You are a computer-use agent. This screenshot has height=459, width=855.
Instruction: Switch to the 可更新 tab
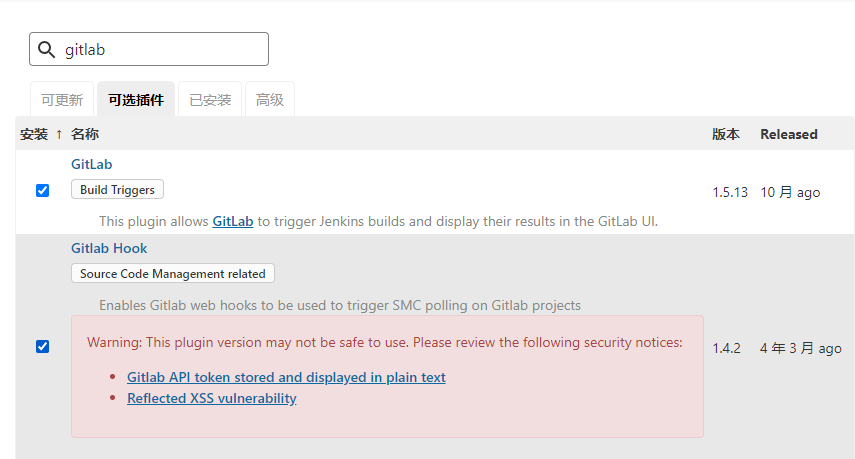(x=62, y=100)
